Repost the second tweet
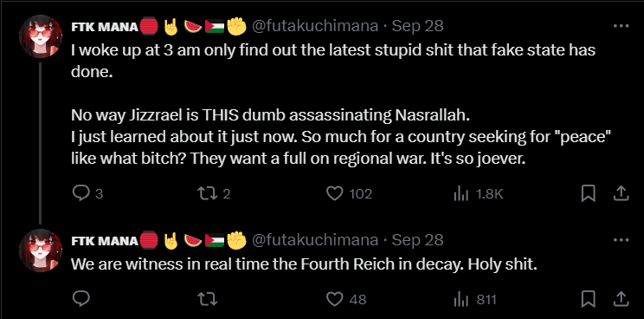Image resolution: width=644 pixels, height=319 pixels. [x=208, y=299]
